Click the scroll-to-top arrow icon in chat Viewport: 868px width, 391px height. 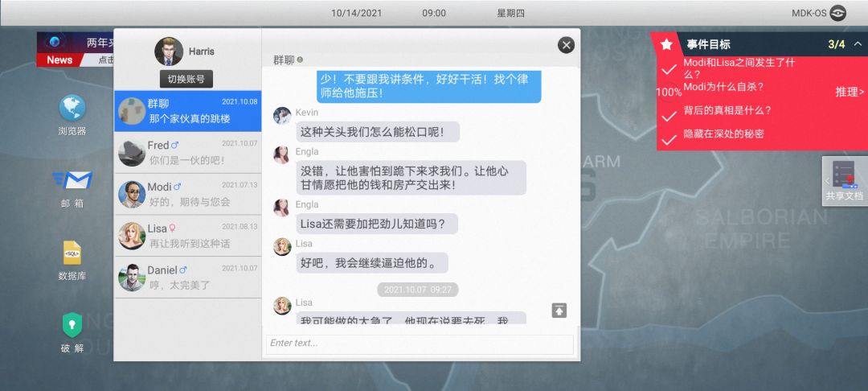coord(559,311)
